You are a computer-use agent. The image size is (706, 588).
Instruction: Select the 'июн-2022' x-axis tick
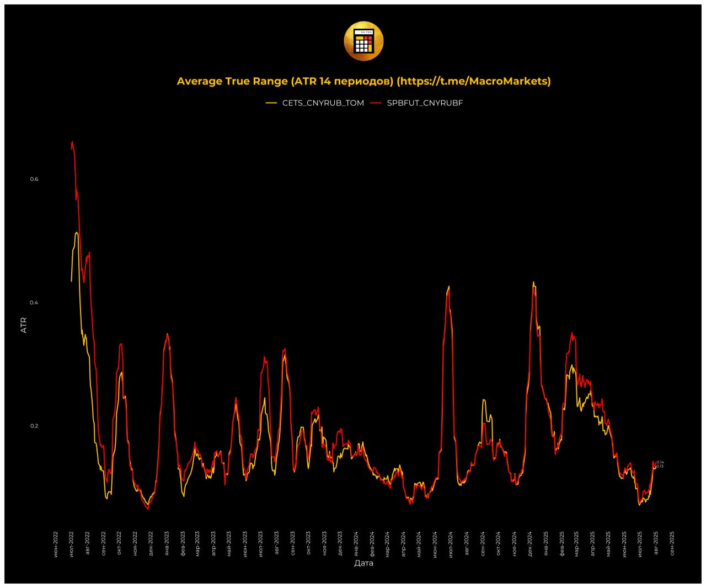pyautogui.click(x=56, y=544)
